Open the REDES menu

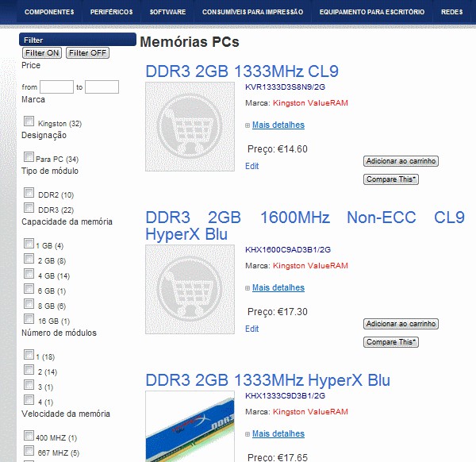[451, 12]
